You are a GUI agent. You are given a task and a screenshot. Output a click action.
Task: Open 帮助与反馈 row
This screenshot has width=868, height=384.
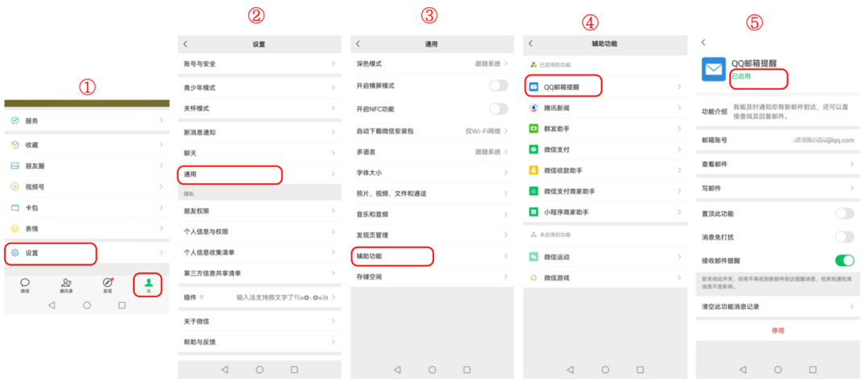tap(260, 342)
